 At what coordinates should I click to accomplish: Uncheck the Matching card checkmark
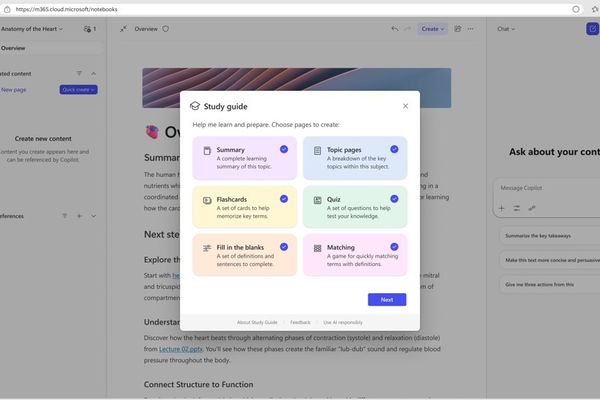[394, 247]
